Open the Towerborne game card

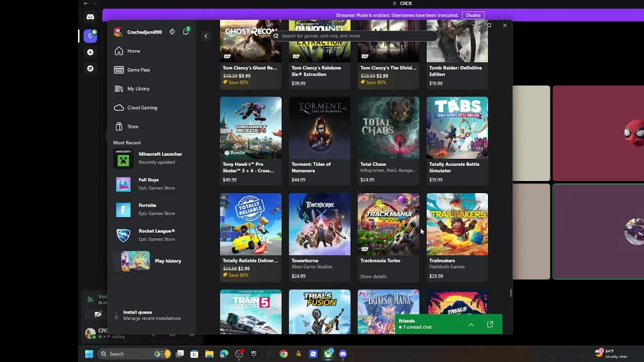pyautogui.click(x=319, y=237)
